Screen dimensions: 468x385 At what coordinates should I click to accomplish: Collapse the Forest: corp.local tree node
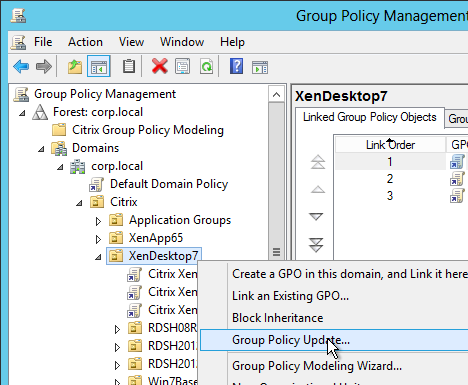(x=22, y=113)
